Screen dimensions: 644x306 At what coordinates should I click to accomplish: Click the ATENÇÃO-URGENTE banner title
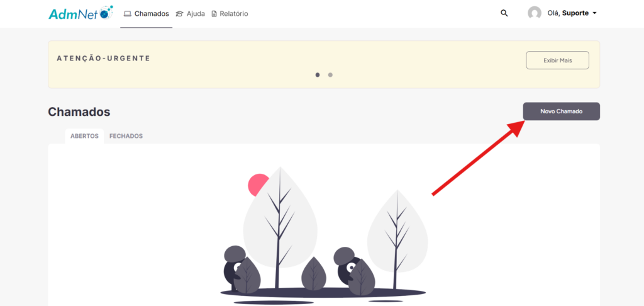(104, 59)
